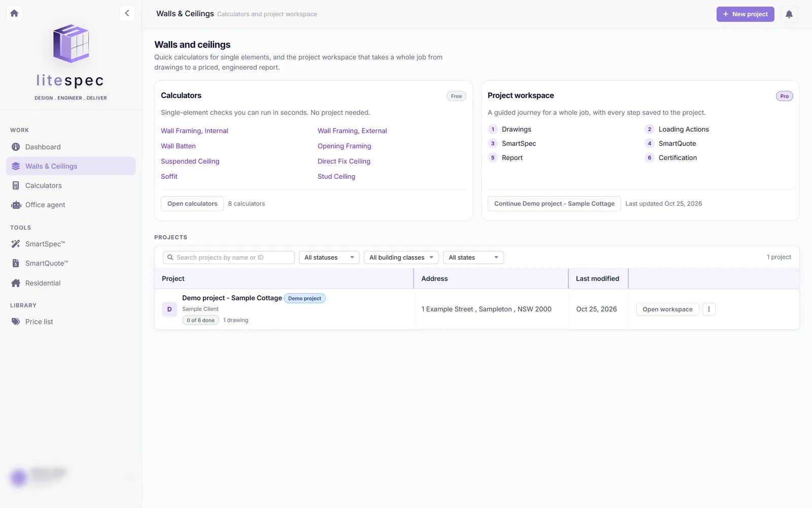
Task: Click the Residential house icon
Action: click(16, 283)
